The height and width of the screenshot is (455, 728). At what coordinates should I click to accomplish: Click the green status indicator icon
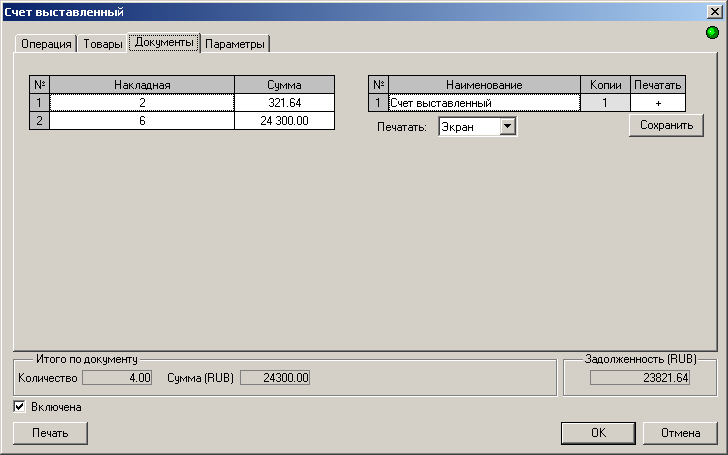coord(712,32)
